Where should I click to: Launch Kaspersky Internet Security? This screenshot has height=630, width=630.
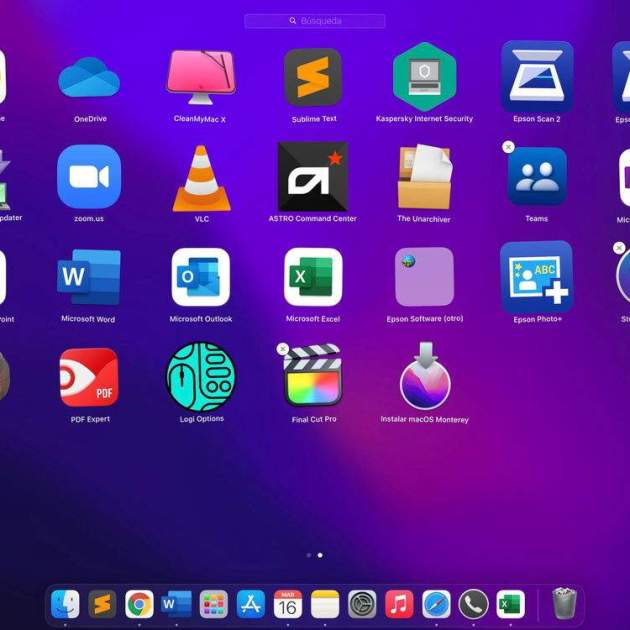[424, 76]
